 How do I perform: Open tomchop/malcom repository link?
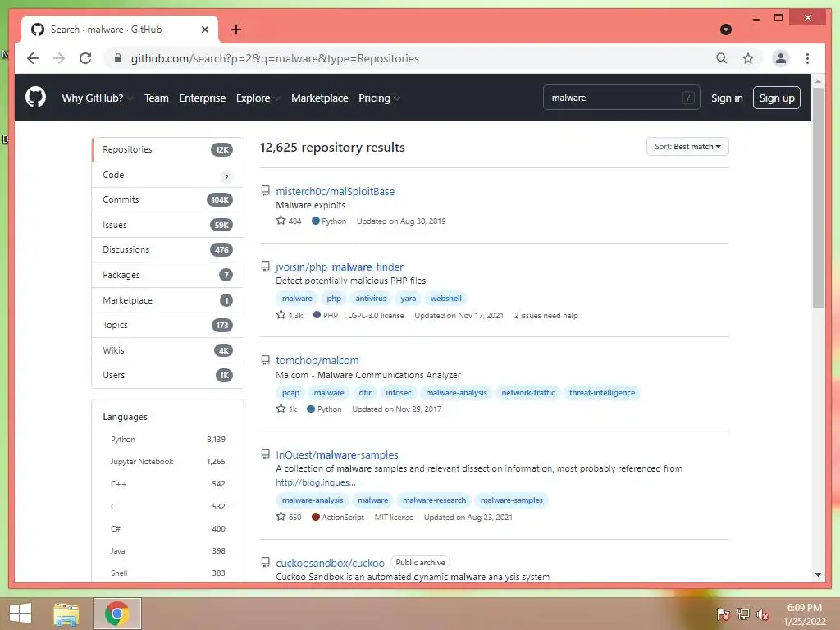tap(317, 361)
